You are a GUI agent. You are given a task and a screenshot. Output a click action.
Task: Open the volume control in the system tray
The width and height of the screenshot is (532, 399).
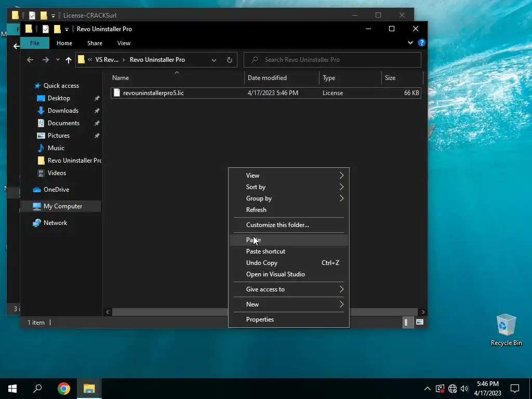coord(465,389)
